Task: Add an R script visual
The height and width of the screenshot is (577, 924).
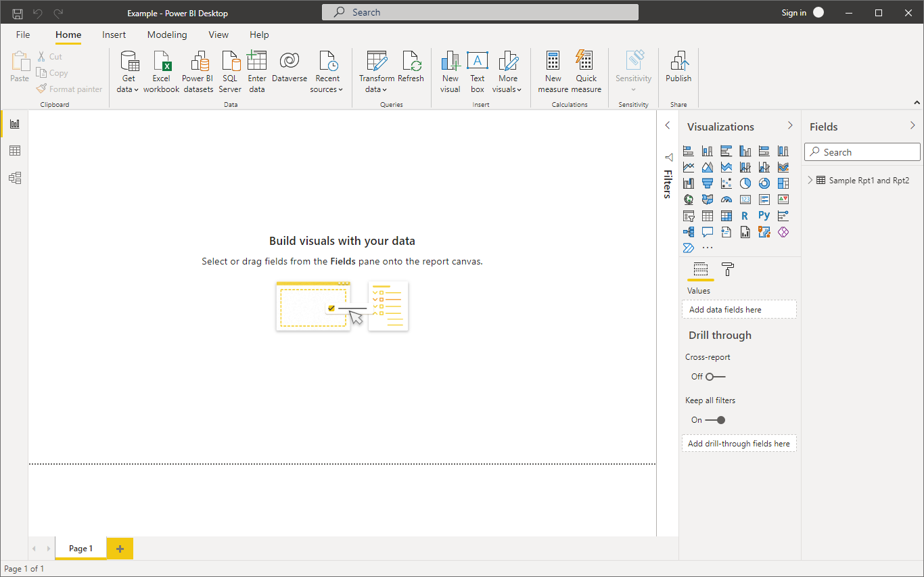Action: [745, 216]
